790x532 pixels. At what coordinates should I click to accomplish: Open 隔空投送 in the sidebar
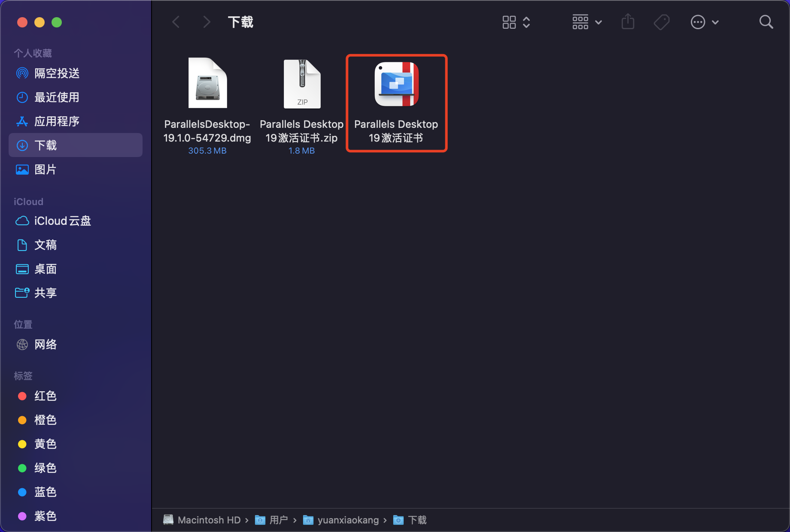pos(76,73)
